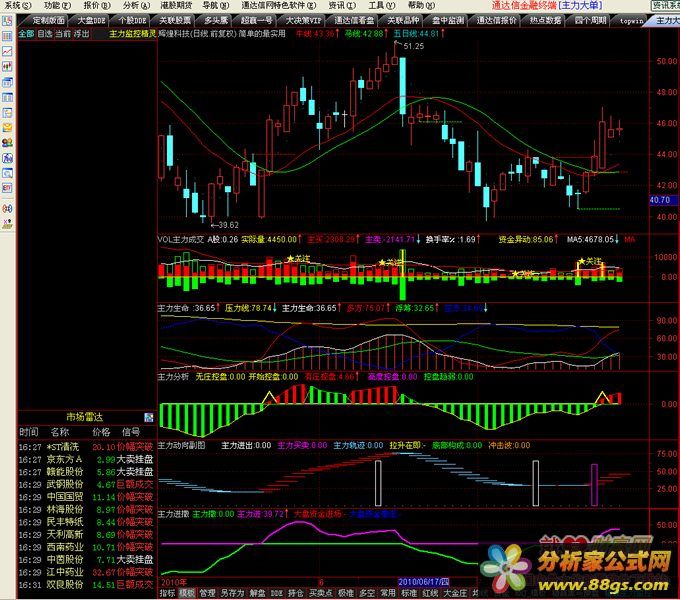The width and height of the screenshot is (680, 600).
Task: Open the 通达信网特色软件 menu
Action: click(278, 5)
